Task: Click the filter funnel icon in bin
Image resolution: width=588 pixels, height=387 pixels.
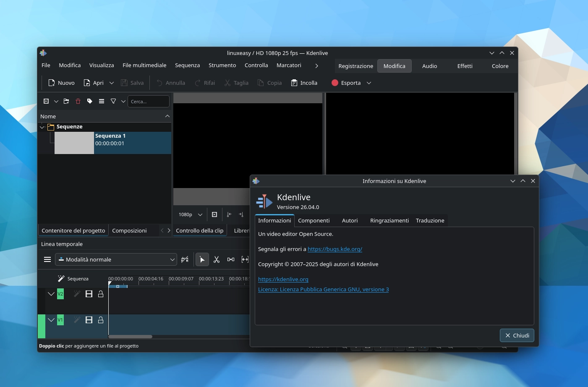Action: point(113,101)
